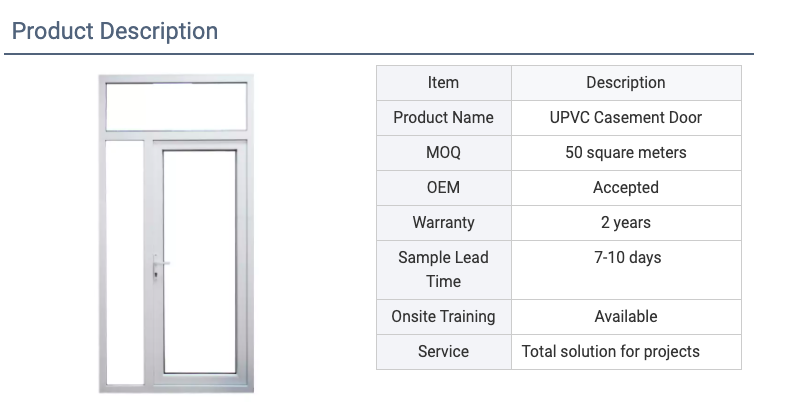This screenshot has height=418, width=803.
Task: Click the Available value cell
Action: [x=626, y=317]
